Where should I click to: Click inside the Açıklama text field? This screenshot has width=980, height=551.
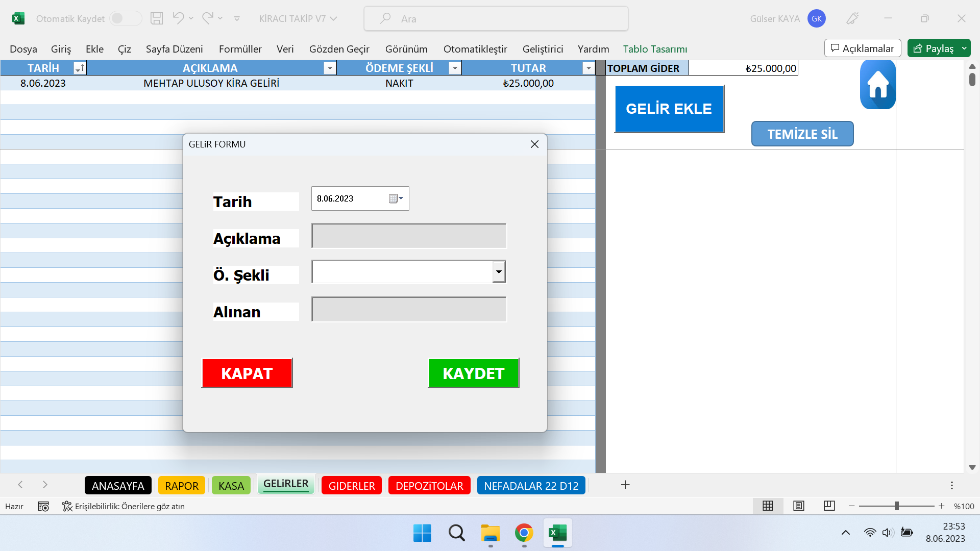pos(408,236)
